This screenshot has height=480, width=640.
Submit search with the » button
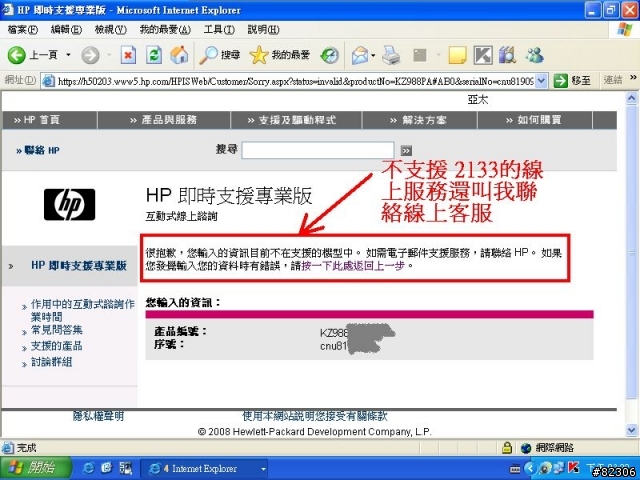pyautogui.click(x=406, y=151)
